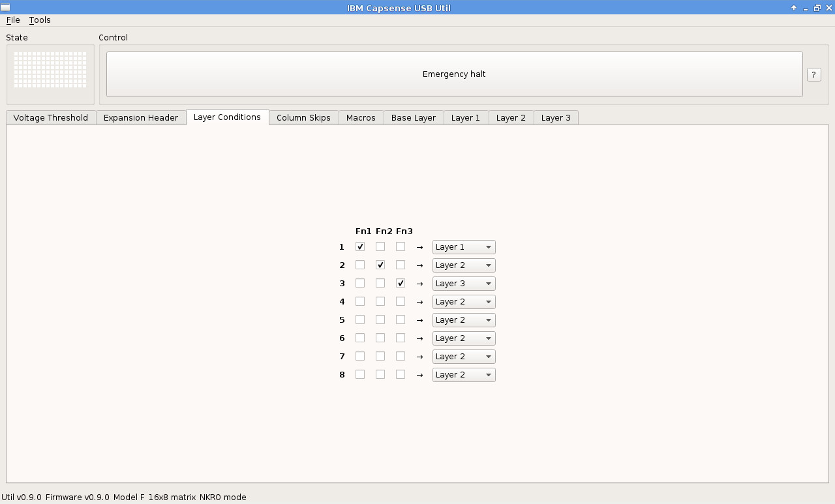Enable Fn1 checkbox in row 4
Viewport: 835px width, 504px height.
pos(360,302)
